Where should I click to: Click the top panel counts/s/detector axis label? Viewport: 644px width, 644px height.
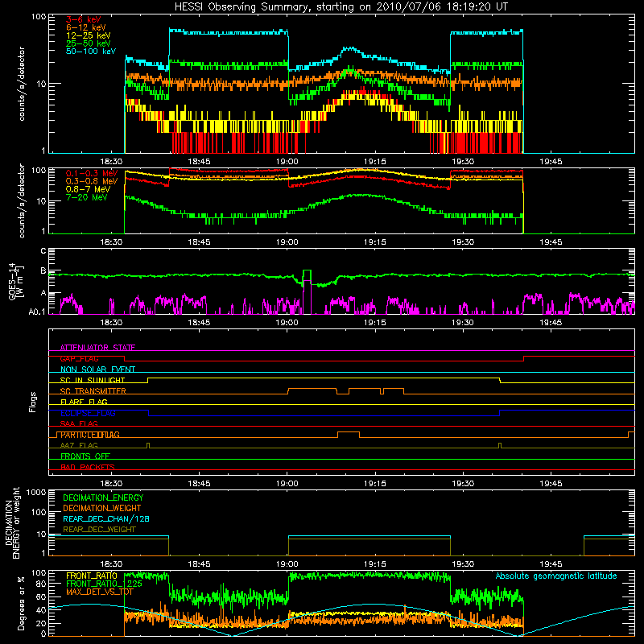tap(22, 84)
